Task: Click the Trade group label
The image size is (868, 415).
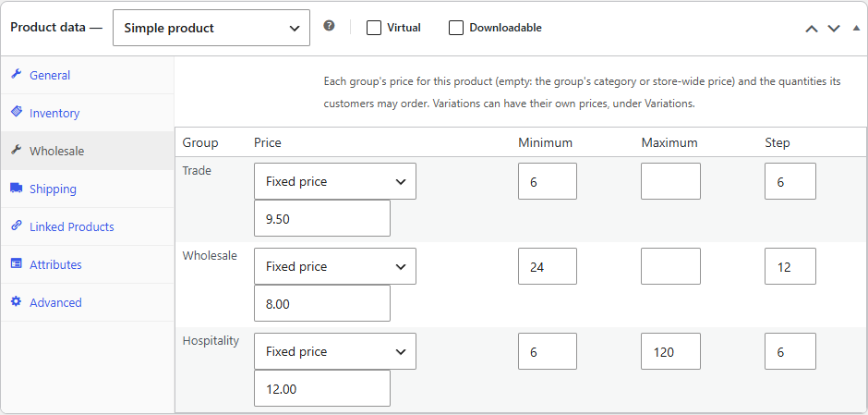Action: (x=197, y=171)
